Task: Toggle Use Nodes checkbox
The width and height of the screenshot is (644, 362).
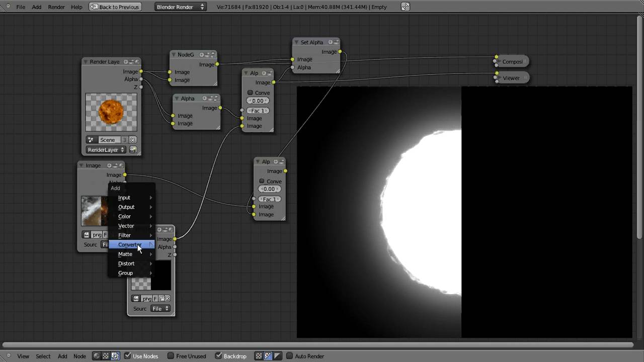Action: (x=127, y=356)
